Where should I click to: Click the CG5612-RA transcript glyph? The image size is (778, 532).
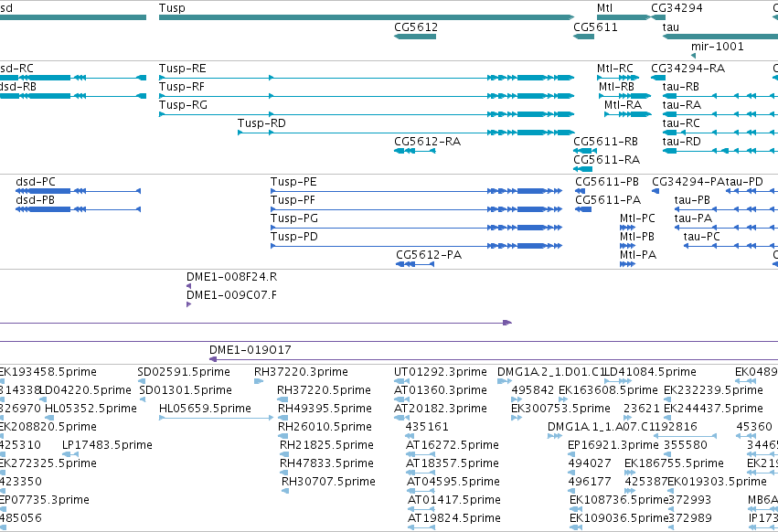pyautogui.click(x=415, y=151)
